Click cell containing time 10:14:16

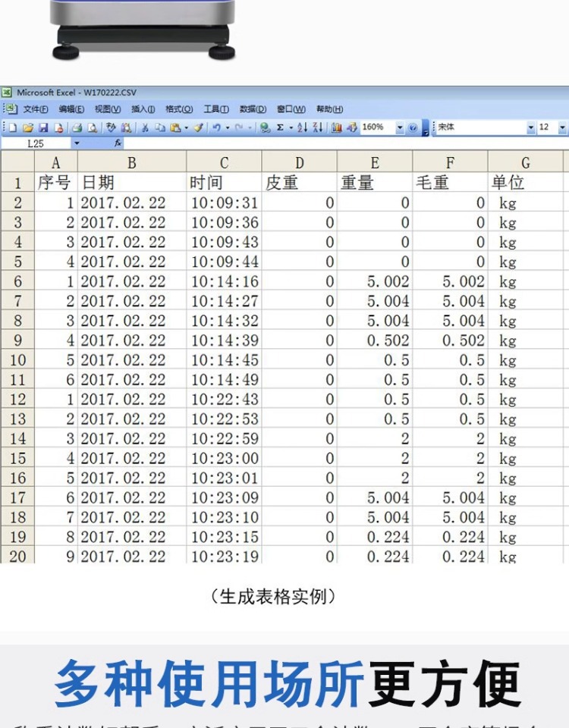click(225, 281)
